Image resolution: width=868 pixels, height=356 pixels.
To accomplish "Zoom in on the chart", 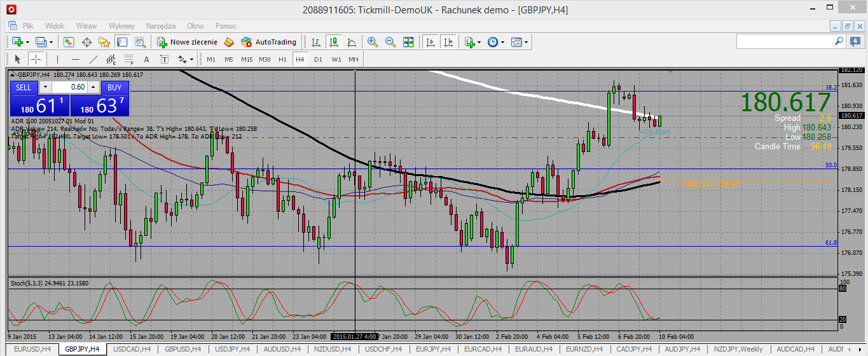I will tap(372, 42).
